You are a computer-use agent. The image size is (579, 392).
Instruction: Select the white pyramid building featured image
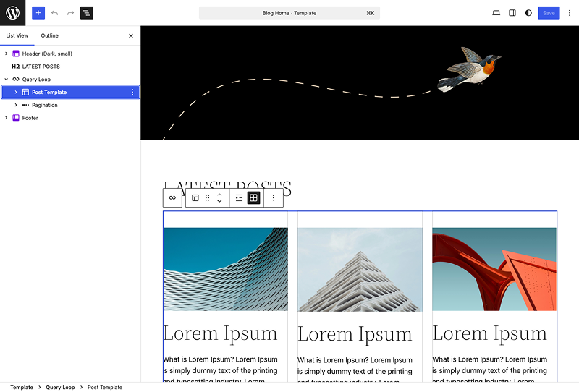[360, 270]
